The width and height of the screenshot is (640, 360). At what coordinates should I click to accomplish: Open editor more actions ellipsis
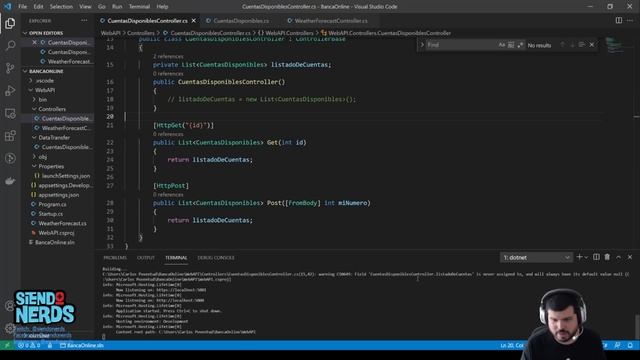click(x=630, y=20)
